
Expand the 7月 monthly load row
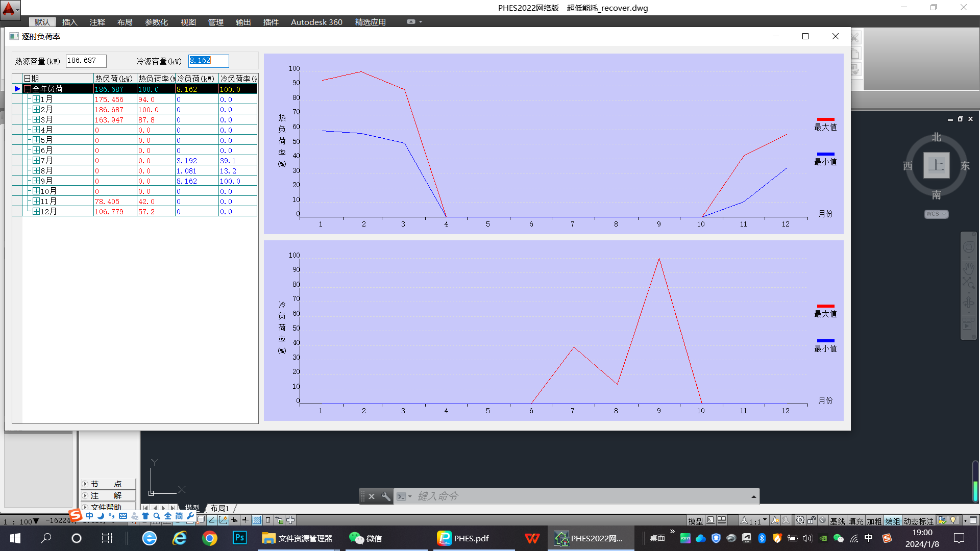pos(36,161)
